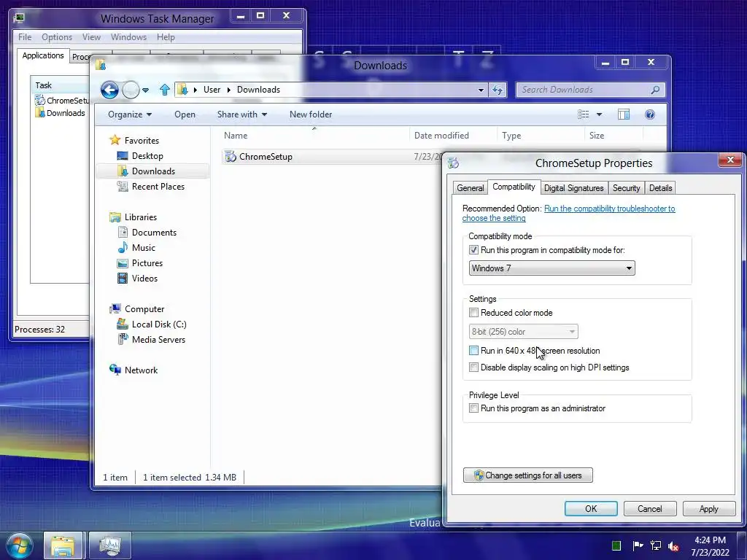Select Desktop under Favorites
Screen dimensions: 747x560
[x=147, y=156]
